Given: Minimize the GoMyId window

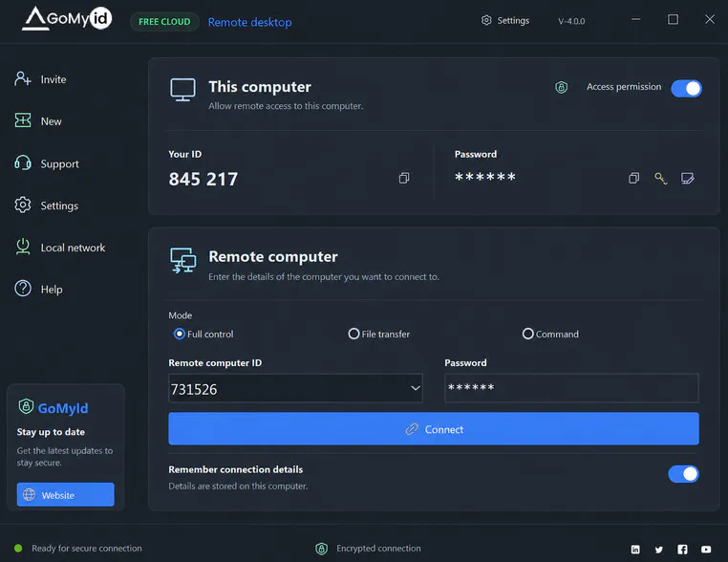Looking at the screenshot, I should click(635, 19).
